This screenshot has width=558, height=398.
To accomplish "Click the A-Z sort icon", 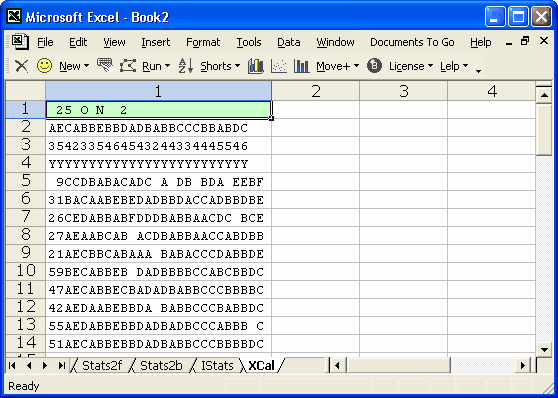I will pyautogui.click(x=186, y=66).
